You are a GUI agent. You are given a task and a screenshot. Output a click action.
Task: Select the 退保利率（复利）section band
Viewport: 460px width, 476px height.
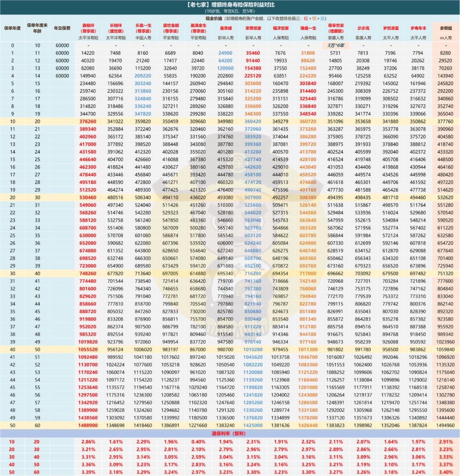click(230, 433)
